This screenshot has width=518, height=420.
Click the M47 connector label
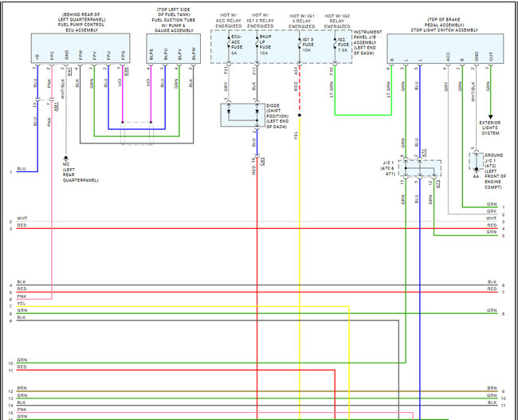pos(69,71)
